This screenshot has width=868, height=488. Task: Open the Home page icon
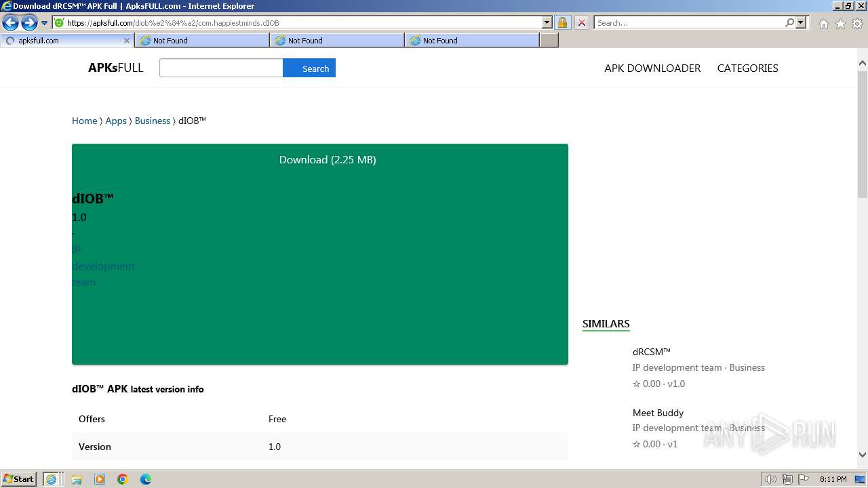click(823, 24)
